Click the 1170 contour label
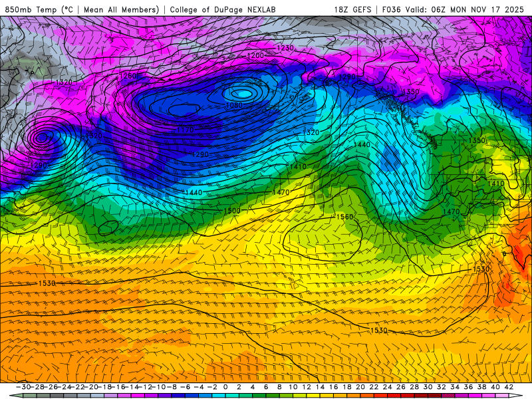Viewport: 532px width, 399px height. pyautogui.click(x=186, y=130)
